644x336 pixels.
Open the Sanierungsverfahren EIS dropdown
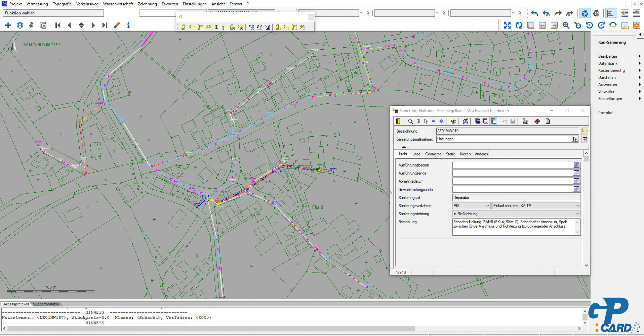[487, 206]
